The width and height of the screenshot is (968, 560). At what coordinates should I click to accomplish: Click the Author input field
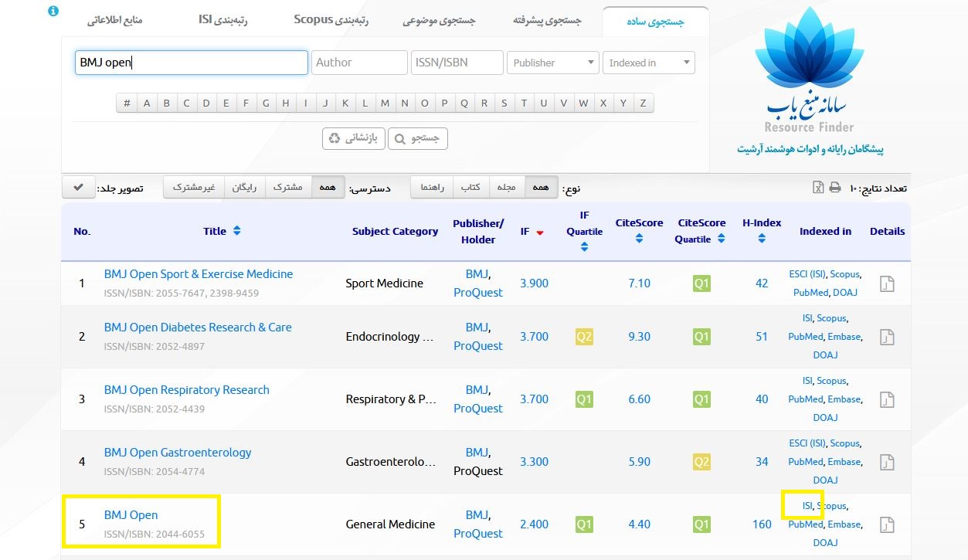click(x=359, y=63)
